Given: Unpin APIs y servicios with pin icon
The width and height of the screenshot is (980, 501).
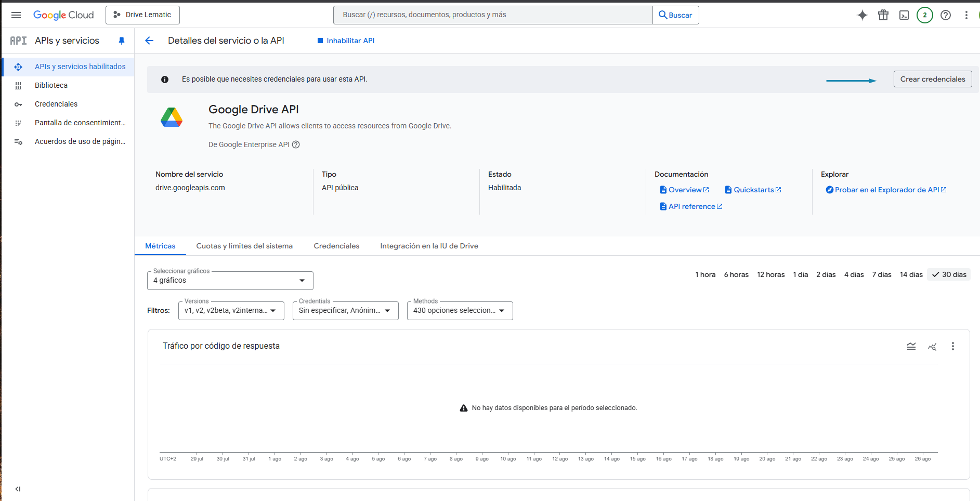Looking at the screenshot, I should 122,41.
